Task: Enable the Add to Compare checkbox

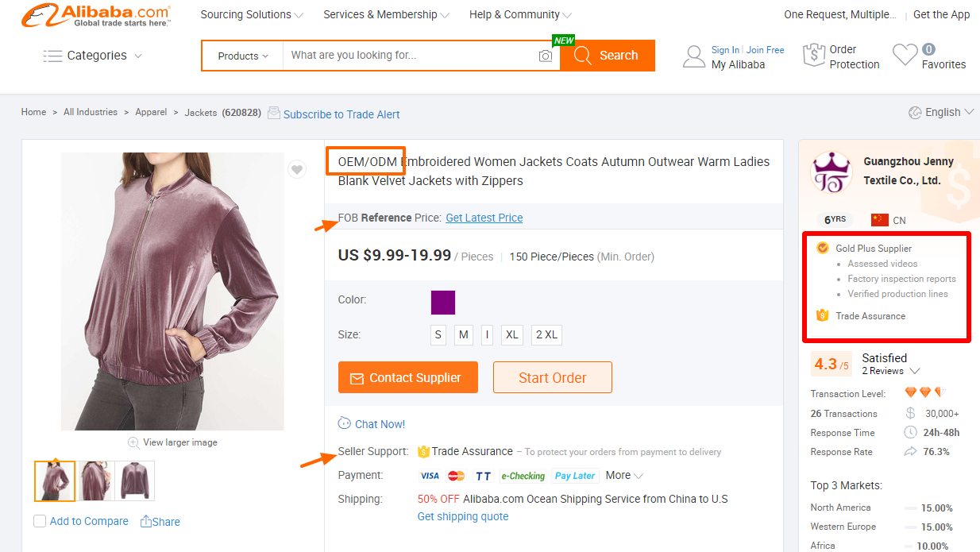Action: tap(40, 521)
